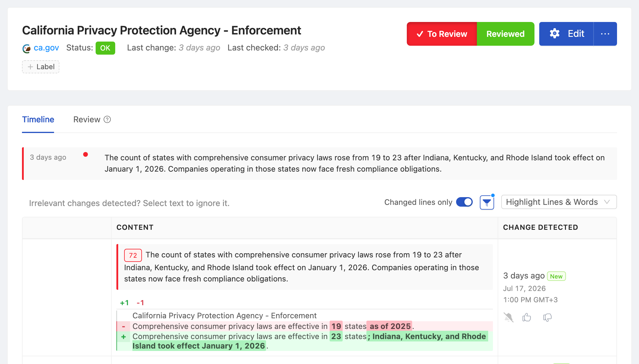Open the filter funnel icon
The height and width of the screenshot is (364, 639).
487,202
